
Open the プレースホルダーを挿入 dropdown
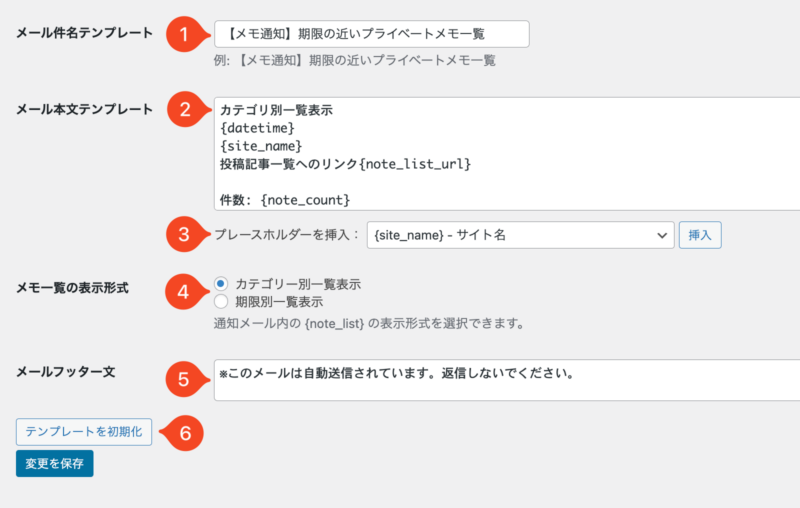pyautogui.click(x=520, y=235)
